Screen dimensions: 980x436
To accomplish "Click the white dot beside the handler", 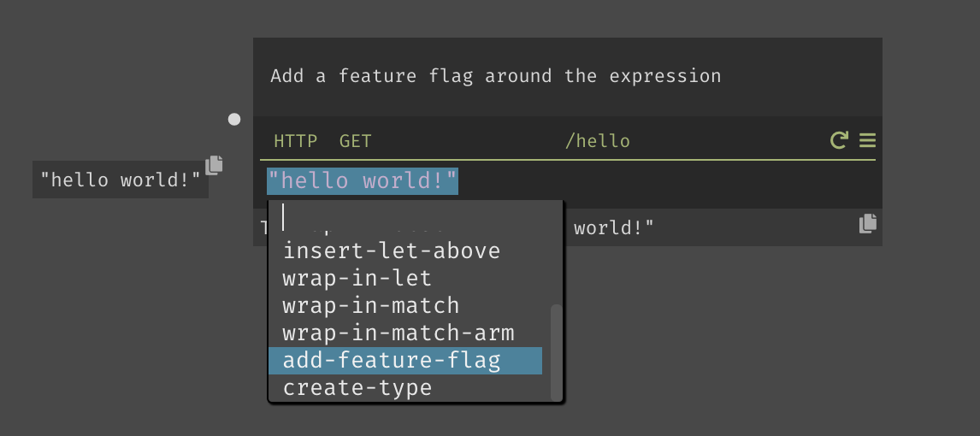I will coord(234,120).
